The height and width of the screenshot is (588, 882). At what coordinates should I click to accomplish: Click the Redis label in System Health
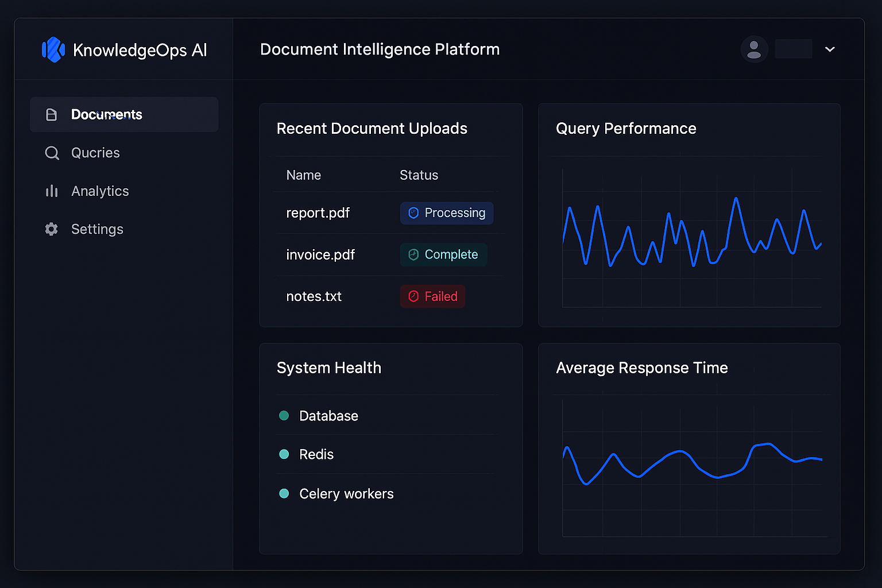316,454
